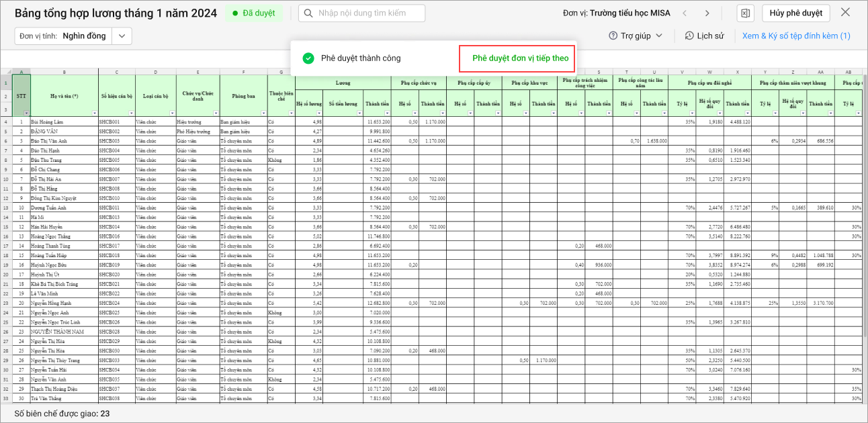Image resolution: width=868 pixels, height=423 pixels.
Task: Open the Đơn vị tính dropdown
Action: 122,36
